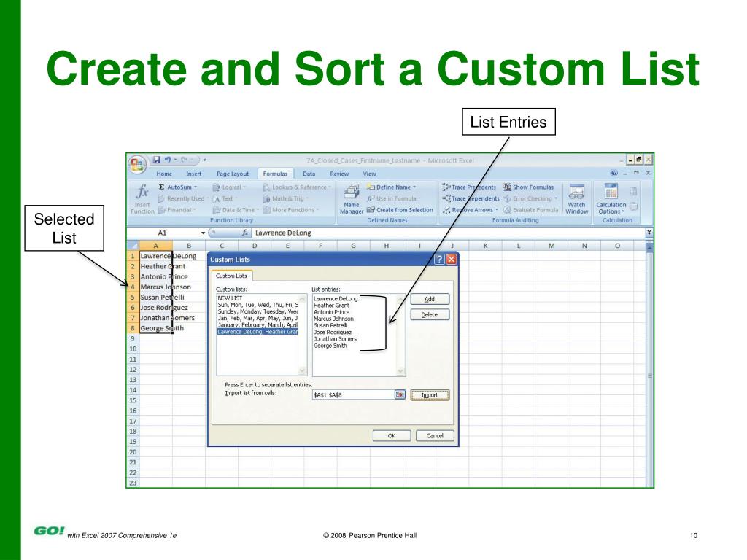Click OK in Custom Lists dialog
Image resolution: width=747 pixels, height=560 pixels.
tap(391, 435)
